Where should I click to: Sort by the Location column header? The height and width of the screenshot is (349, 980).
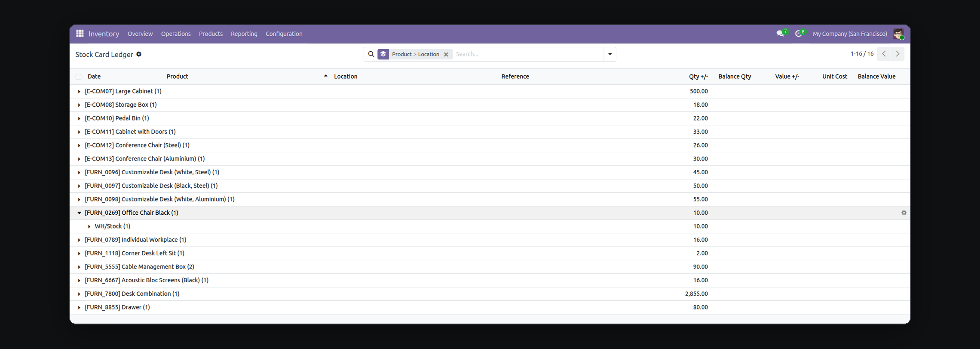click(346, 76)
